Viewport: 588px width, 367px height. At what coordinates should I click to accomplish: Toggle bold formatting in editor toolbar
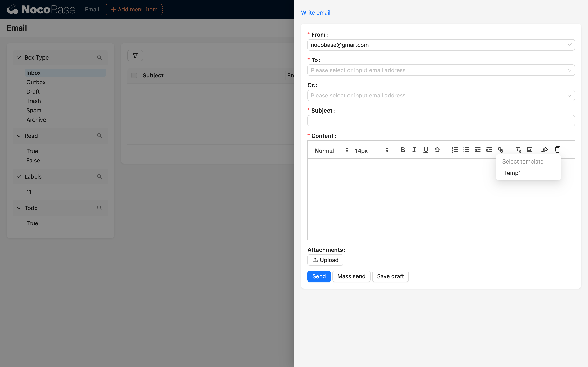(403, 150)
